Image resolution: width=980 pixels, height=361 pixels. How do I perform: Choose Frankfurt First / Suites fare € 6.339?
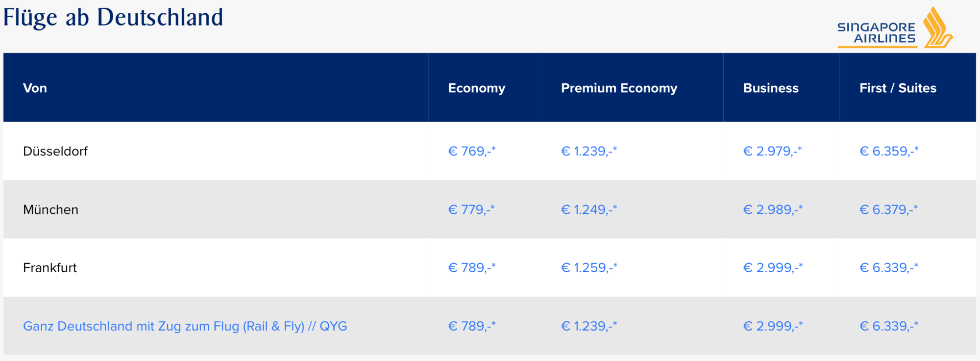888,268
